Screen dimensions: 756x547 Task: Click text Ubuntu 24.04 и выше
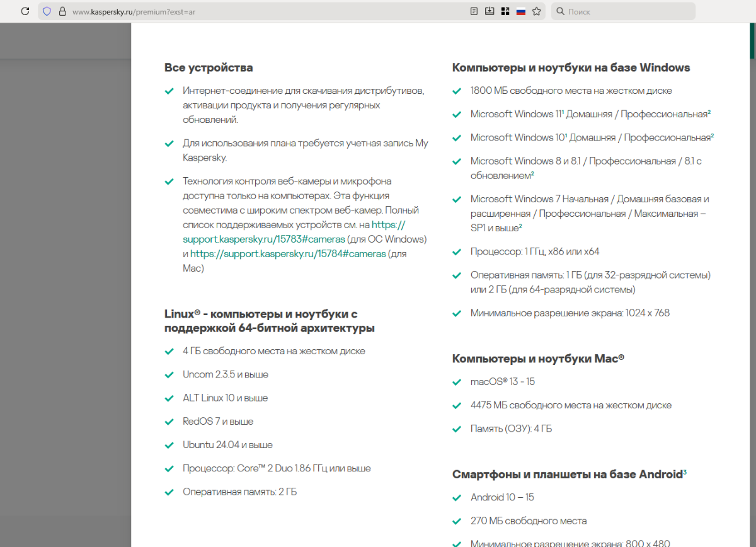227,445
